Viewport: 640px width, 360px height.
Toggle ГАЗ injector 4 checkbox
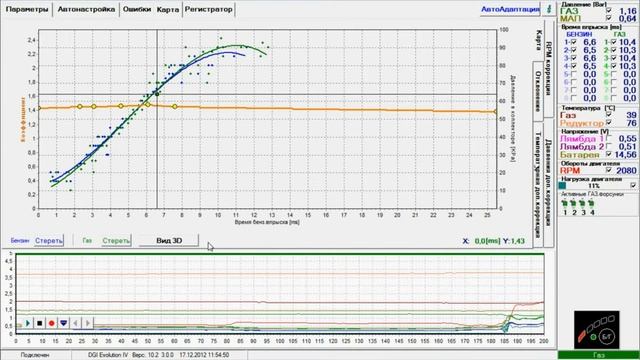coord(613,66)
